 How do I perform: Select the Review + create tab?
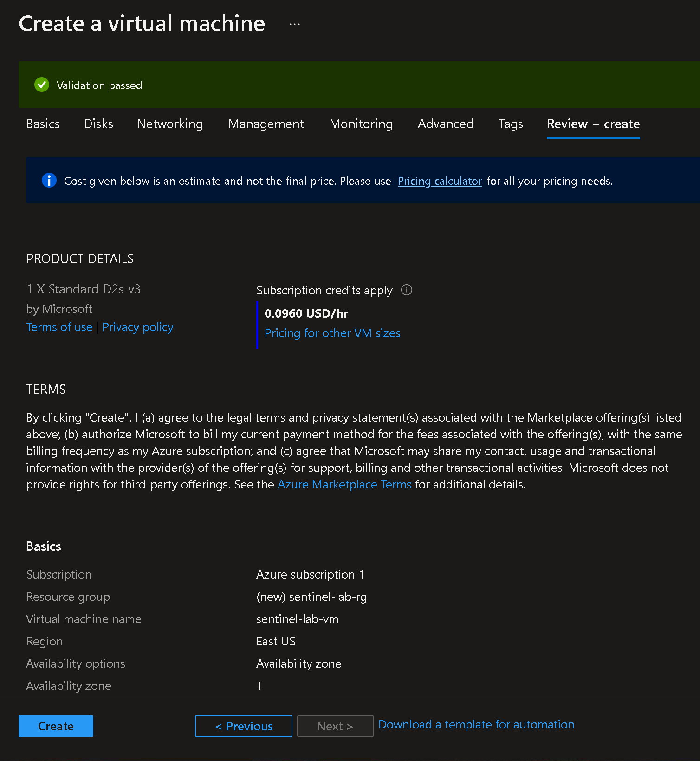[x=593, y=124]
